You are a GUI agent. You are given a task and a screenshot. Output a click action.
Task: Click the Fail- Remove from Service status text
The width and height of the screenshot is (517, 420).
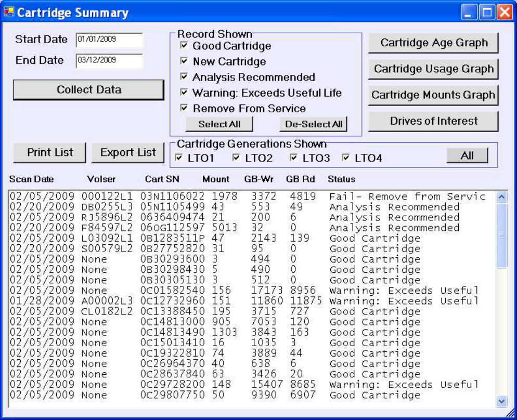click(x=407, y=196)
